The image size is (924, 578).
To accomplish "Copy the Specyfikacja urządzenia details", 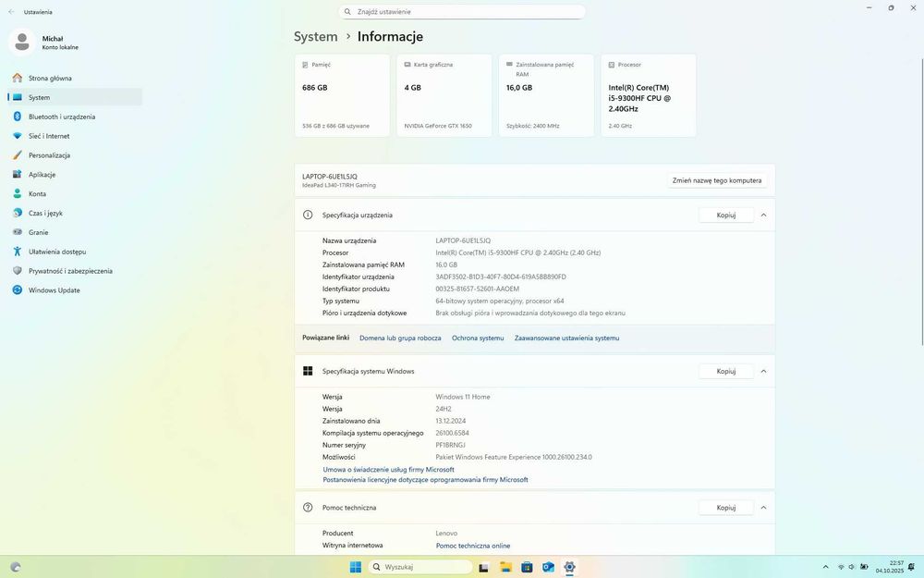I will pos(726,215).
